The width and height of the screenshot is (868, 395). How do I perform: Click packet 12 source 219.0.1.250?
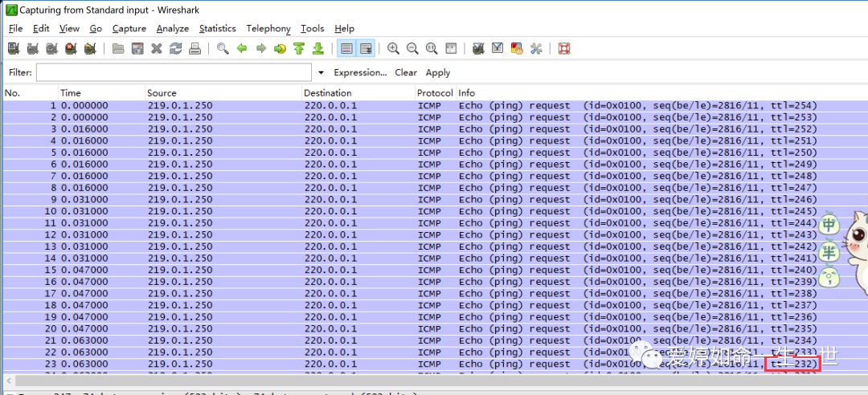coord(180,235)
